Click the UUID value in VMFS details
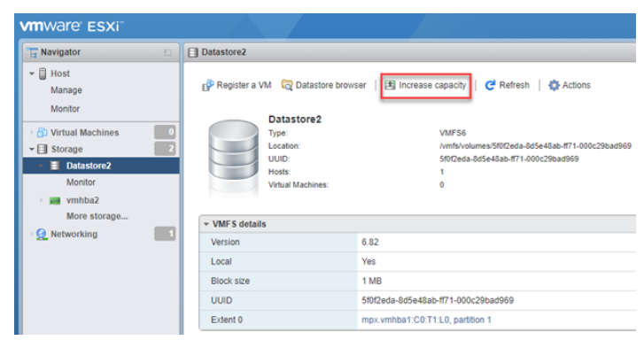The height and width of the screenshot is (348, 644). (x=438, y=300)
